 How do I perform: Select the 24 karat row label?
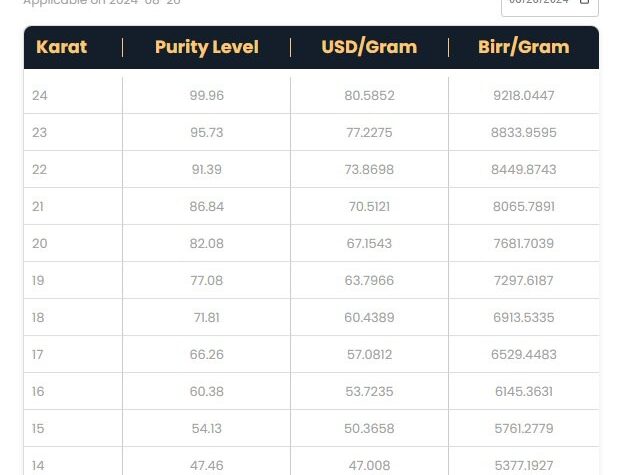(x=40, y=96)
